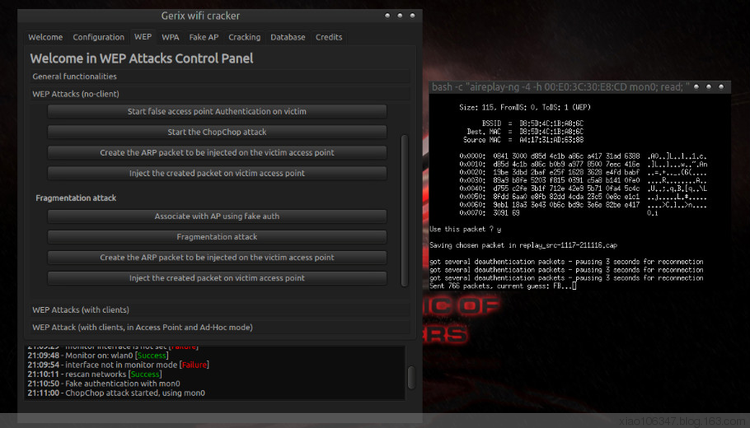Click Start false access point Authentication on victim
The width and height of the screenshot is (750, 428).
[217, 111]
